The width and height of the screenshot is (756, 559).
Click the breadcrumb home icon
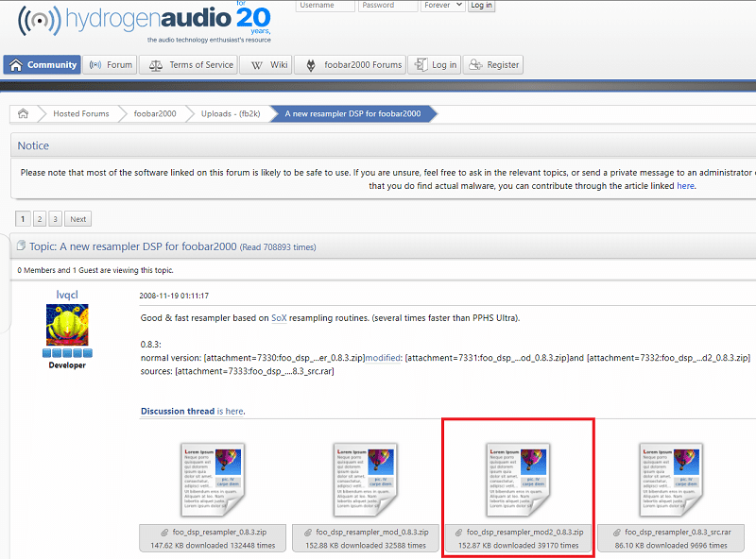click(24, 112)
